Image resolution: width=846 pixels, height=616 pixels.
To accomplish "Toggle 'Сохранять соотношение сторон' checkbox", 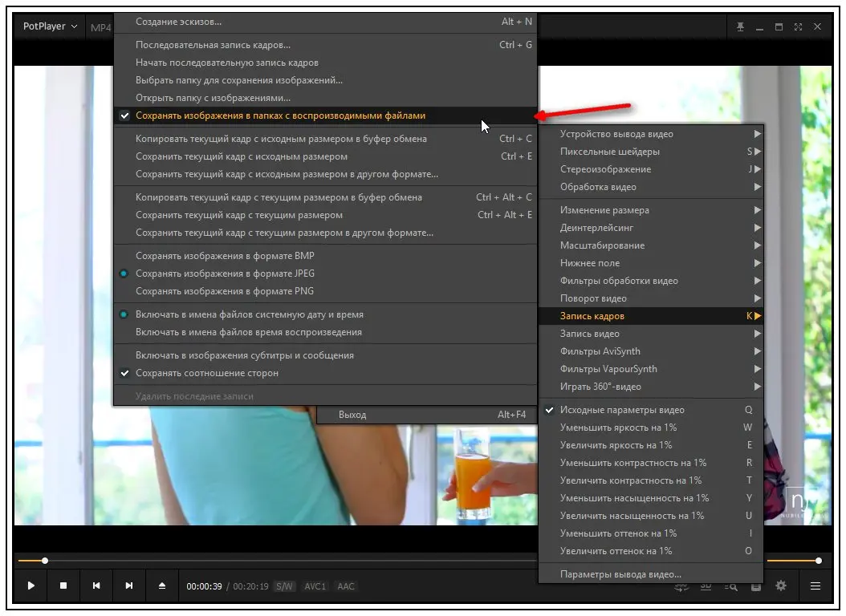I will (x=207, y=373).
